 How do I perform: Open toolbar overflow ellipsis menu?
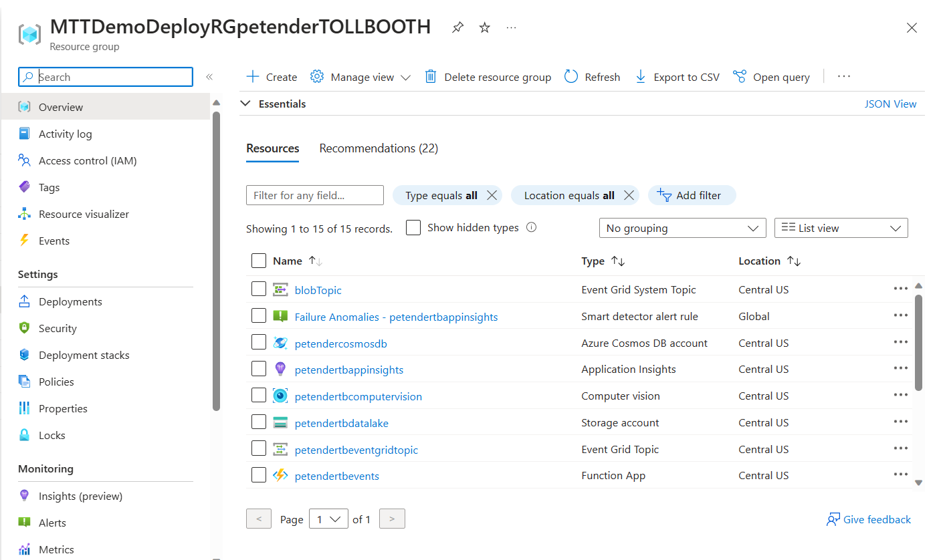844,77
